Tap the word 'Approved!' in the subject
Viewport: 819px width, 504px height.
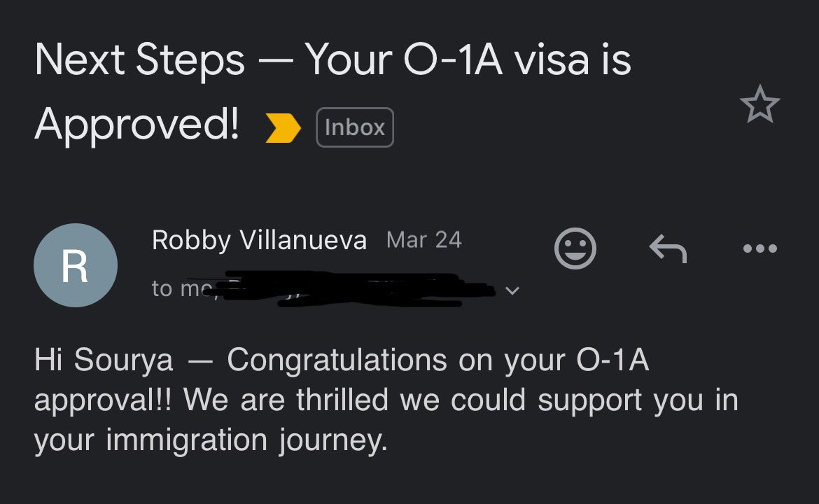(x=136, y=125)
